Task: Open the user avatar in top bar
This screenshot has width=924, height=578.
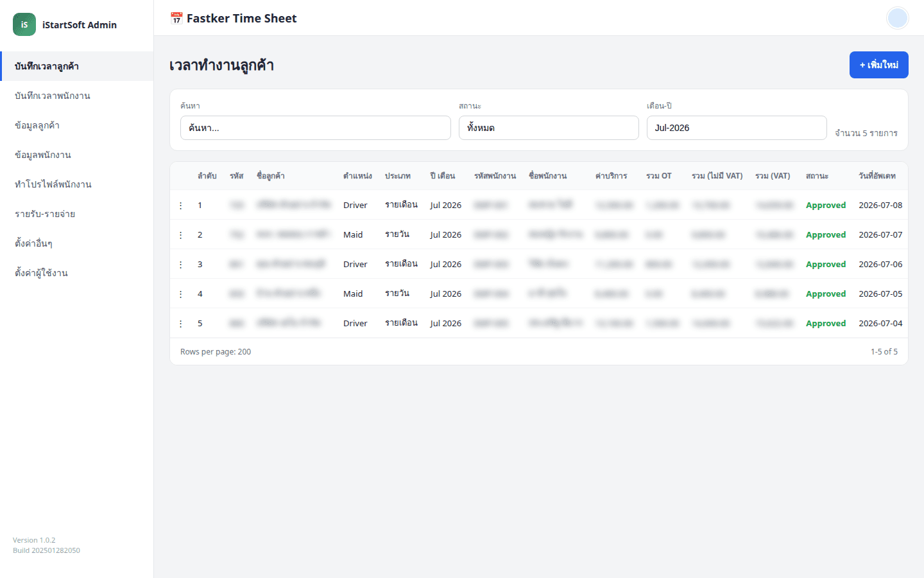Action: tap(897, 18)
